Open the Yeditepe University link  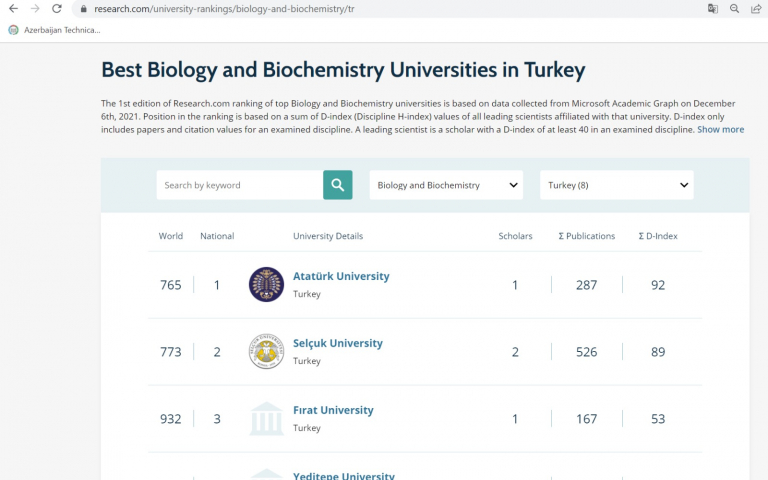343,476
